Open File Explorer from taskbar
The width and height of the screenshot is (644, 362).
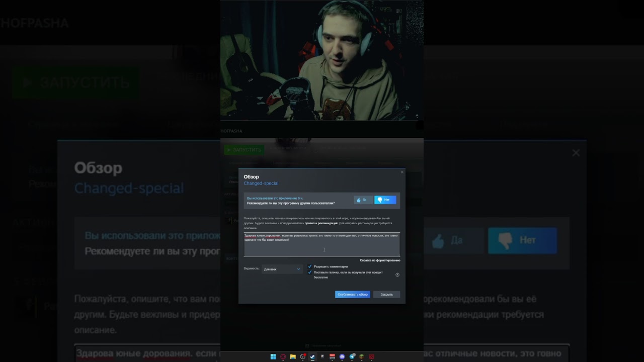pos(293,356)
